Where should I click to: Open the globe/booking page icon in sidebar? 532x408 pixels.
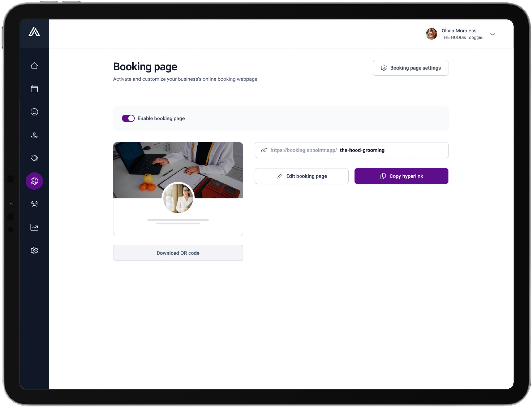coord(34,181)
